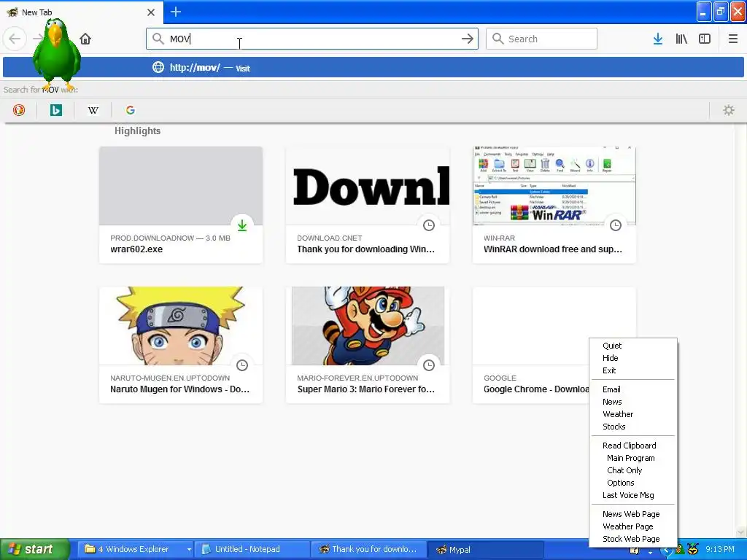Image resolution: width=747 pixels, height=560 pixels.
Task: Click history clock icon on WinRAR card
Action: tap(616, 225)
